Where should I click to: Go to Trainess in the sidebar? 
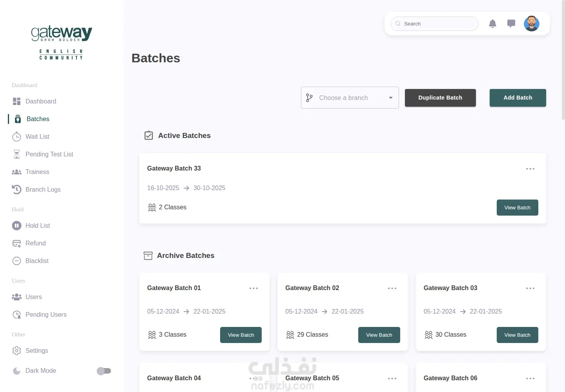point(37,172)
